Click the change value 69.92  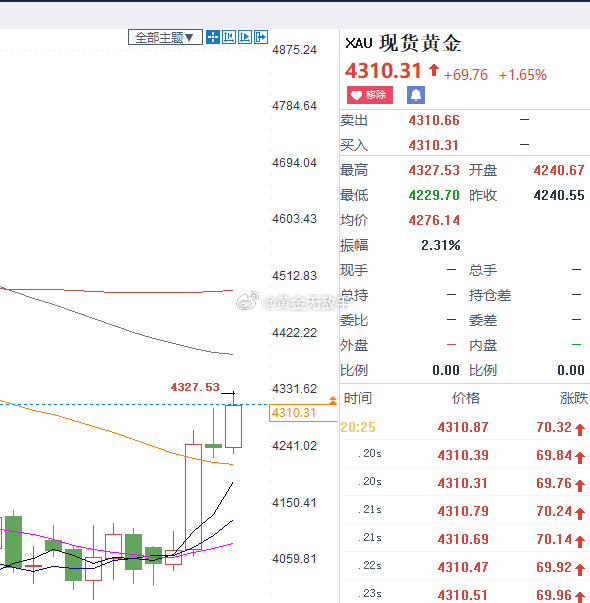tap(554, 567)
